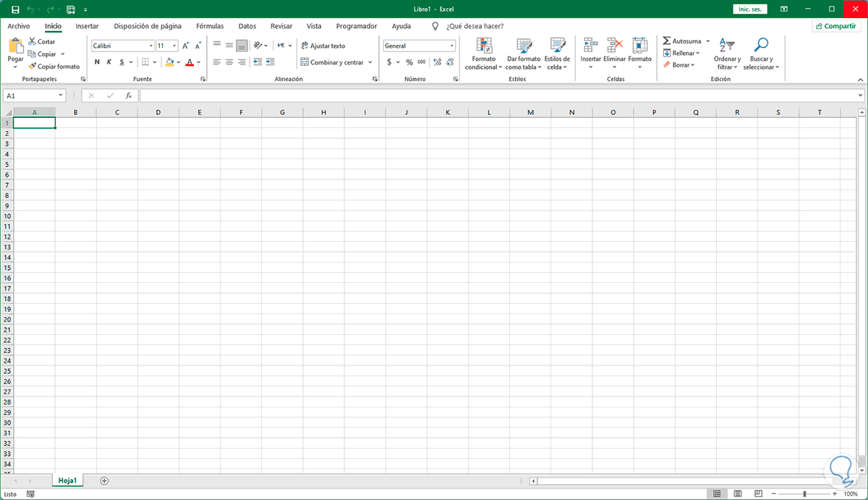Screen dimensions: 868x500
Task: Select column header D
Action: click(x=158, y=112)
